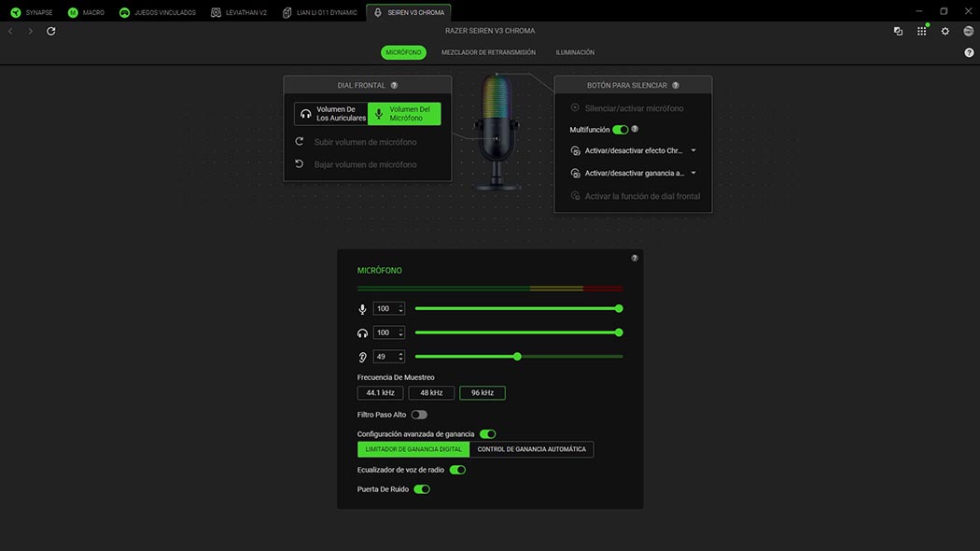This screenshot has width=980, height=551.
Task: Turn off Puerta De Ruido toggle
Action: 422,488
